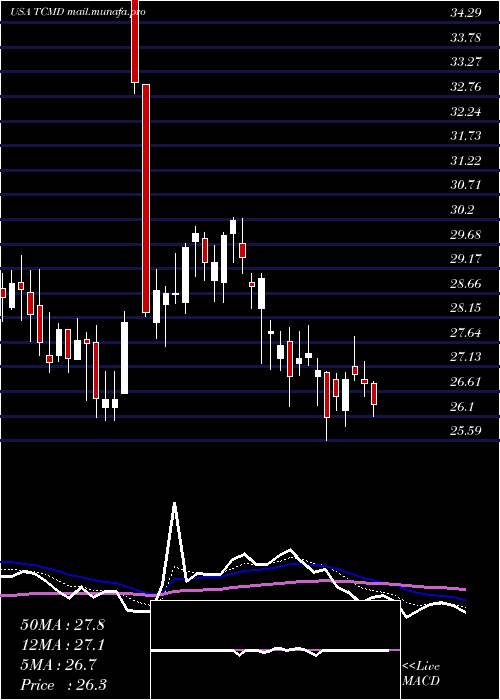This screenshot has height=700, width=500.
Task: Click the 32.24 price axis label
Action: [x=466, y=111]
